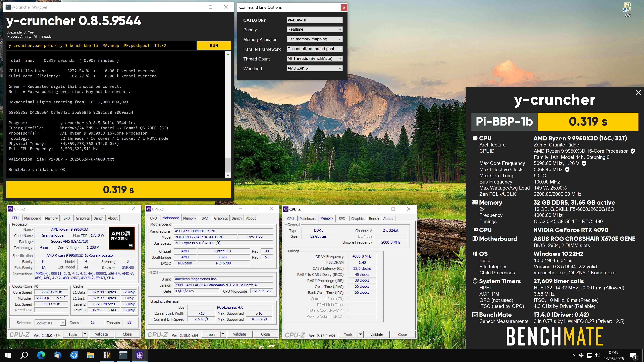Switch to Memory tab in first CPU-Z

click(51, 218)
